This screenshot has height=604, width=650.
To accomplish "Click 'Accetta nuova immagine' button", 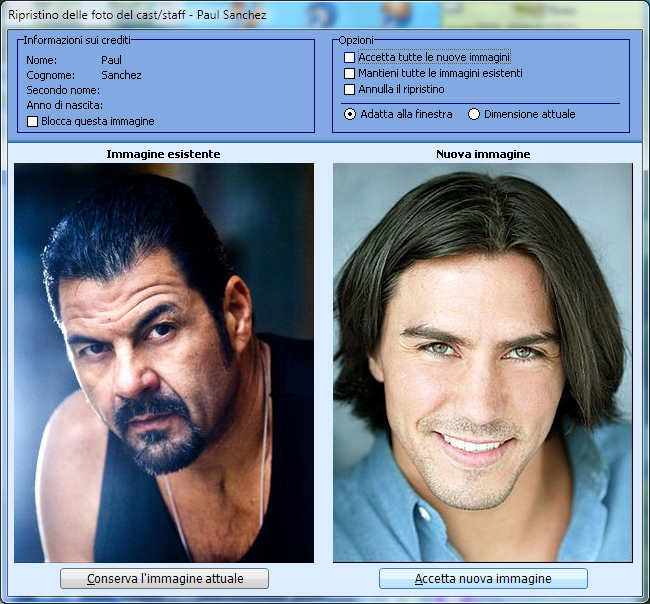I will tap(483, 578).
